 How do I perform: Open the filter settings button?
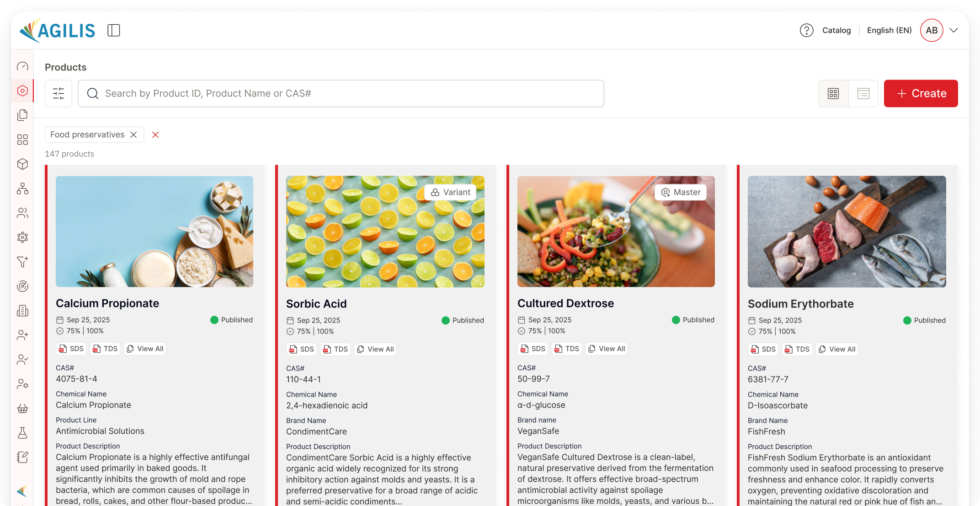[x=59, y=93]
